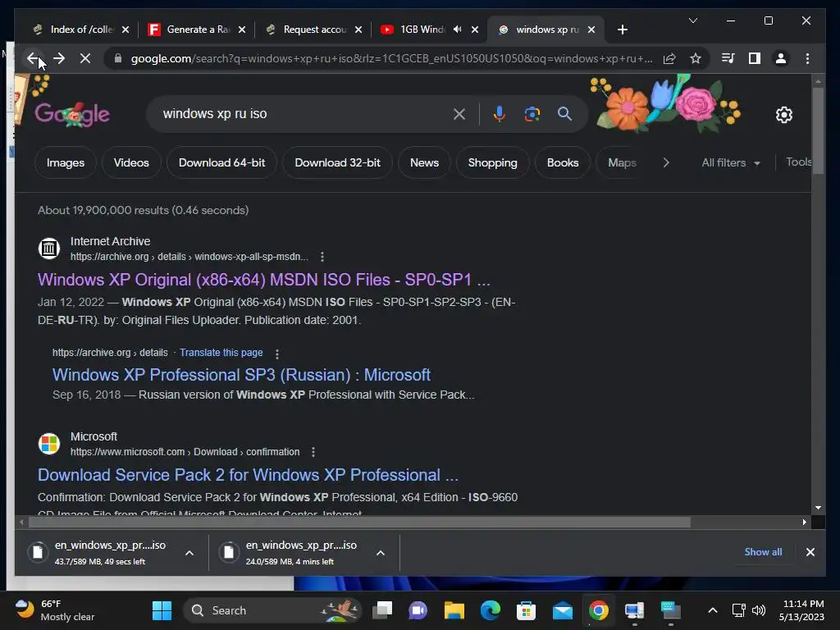Open the media control icon in toolbar

pyautogui.click(x=728, y=58)
